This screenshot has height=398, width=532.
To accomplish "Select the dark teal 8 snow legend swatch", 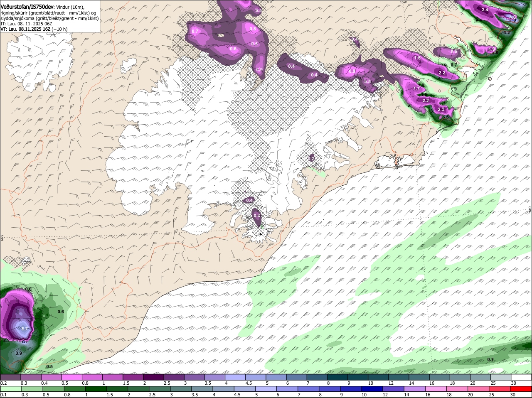I will click(x=338, y=378).
